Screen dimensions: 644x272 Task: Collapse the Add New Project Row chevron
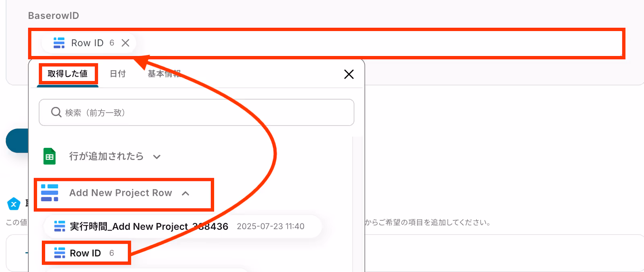click(186, 193)
